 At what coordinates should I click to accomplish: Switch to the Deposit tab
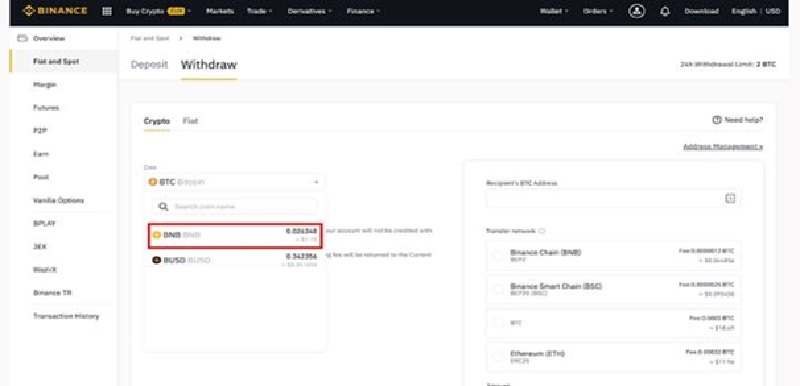pos(149,65)
